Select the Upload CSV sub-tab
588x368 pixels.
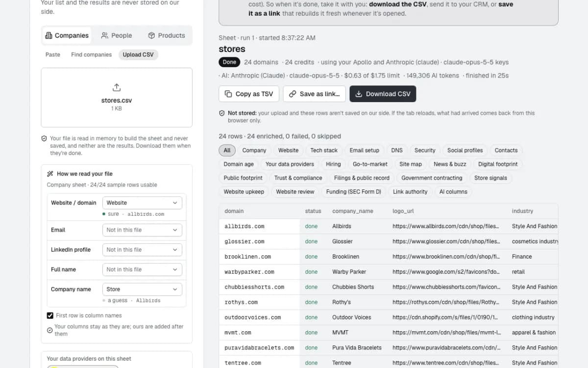(138, 54)
